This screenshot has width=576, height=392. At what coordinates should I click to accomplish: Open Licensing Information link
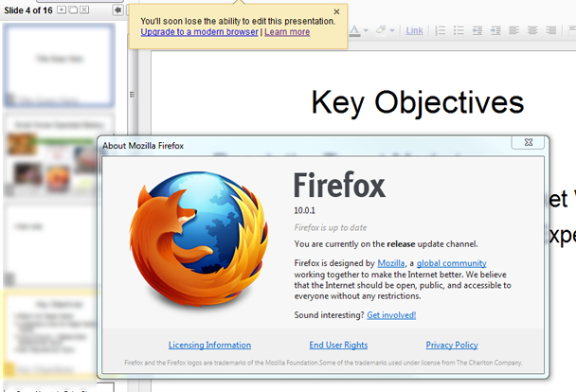(209, 345)
